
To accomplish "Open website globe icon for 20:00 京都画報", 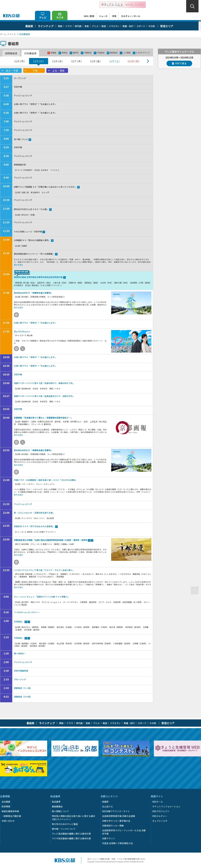I will pyautogui.click(x=16, y=442).
